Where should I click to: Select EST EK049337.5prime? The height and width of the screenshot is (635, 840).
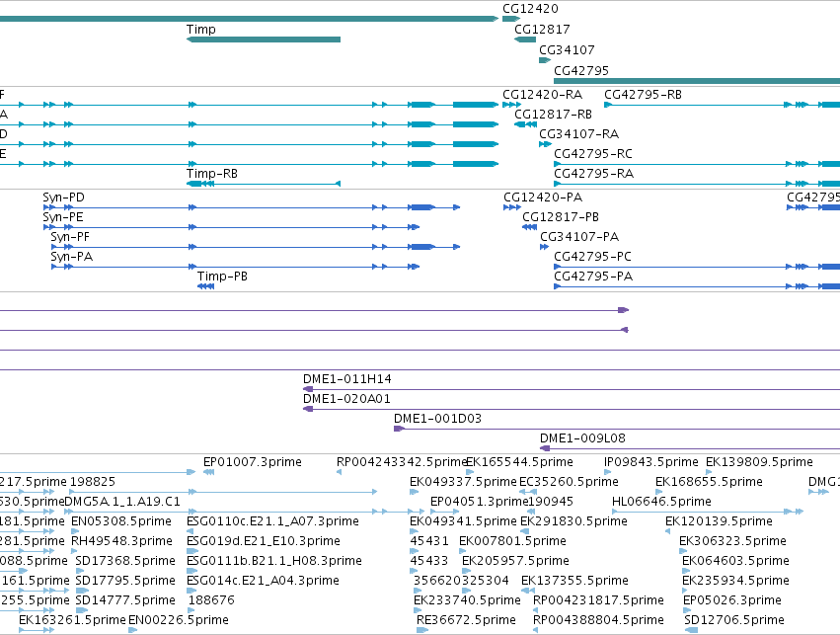click(x=415, y=492)
